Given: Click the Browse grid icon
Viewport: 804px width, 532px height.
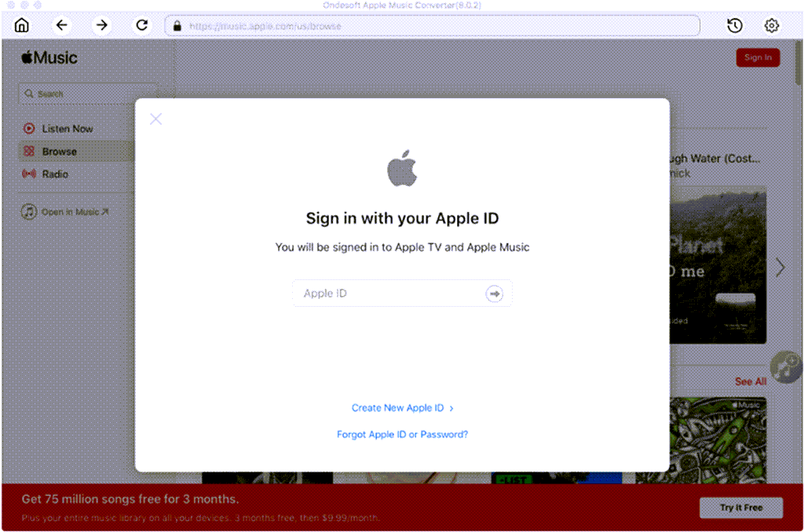Looking at the screenshot, I should [29, 151].
